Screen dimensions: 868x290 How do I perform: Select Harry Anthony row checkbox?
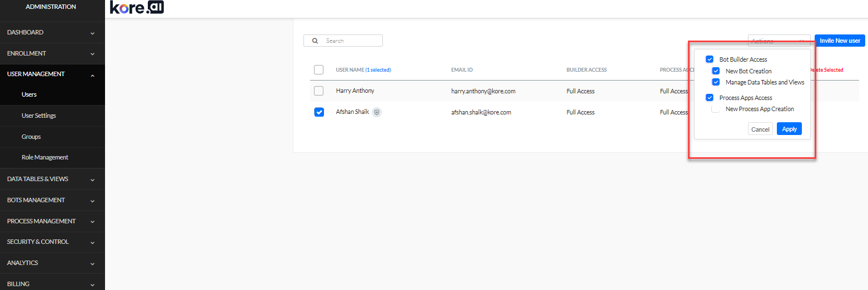(319, 91)
